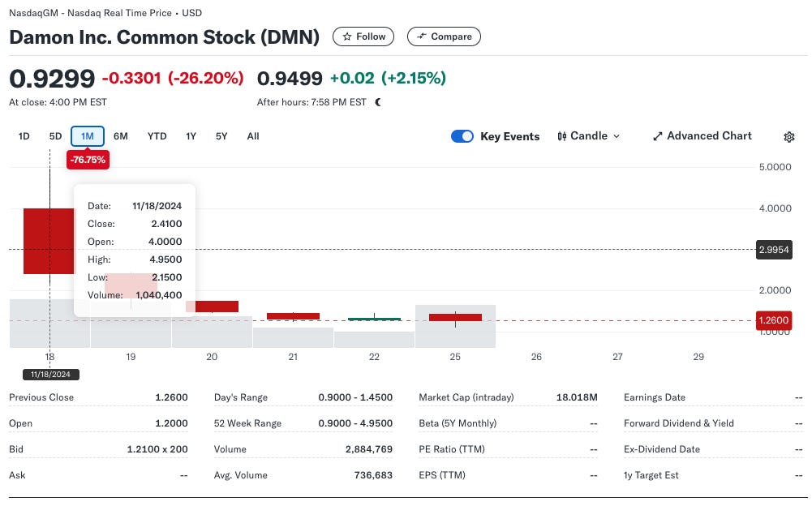The width and height of the screenshot is (812, 506).
Task: Select the 1D range tab
Action: (x=24, y=136)
